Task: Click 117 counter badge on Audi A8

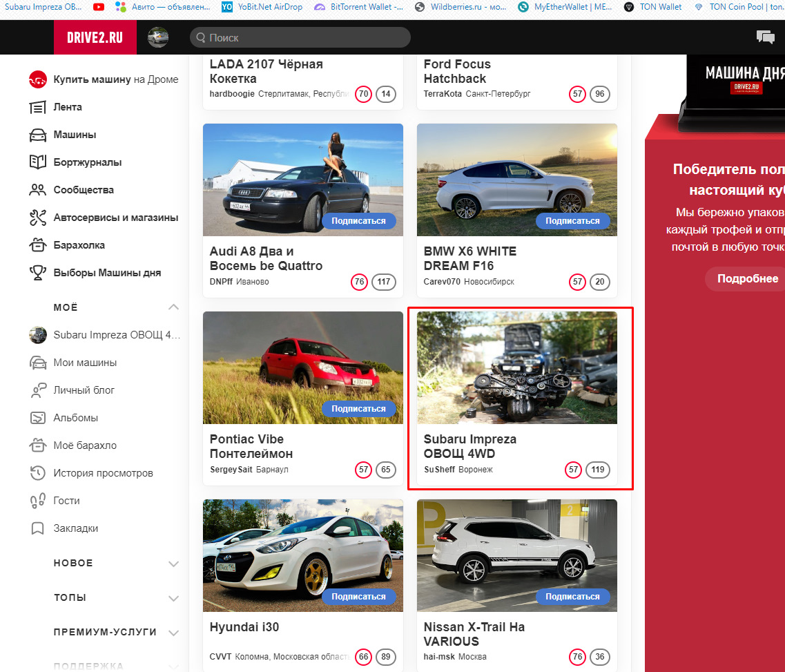Action: click(x=384, y=282)
